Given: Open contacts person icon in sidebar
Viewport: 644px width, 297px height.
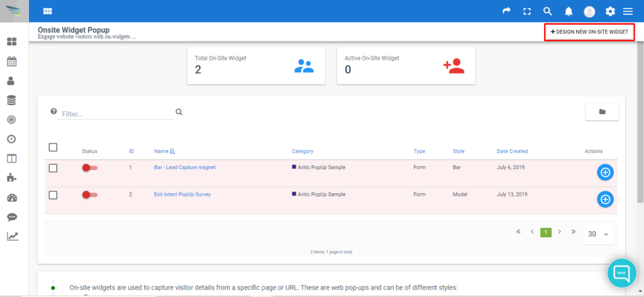Looking at the screenshot, I should pos(11,81).
